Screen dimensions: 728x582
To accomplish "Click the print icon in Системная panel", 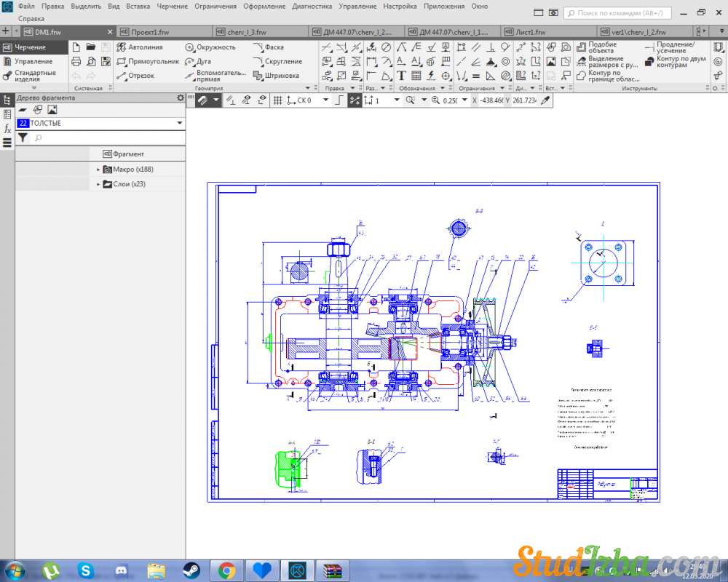I will point(76,62).
